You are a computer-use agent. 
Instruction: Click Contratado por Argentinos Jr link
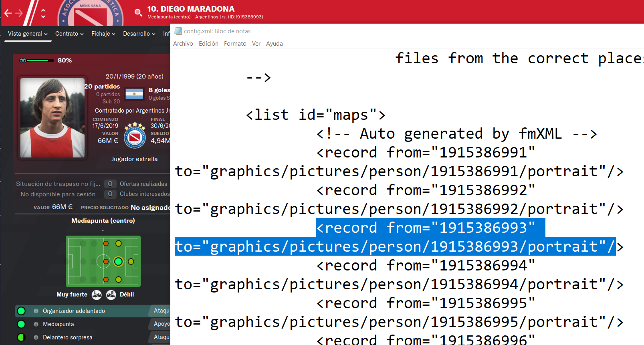132,111
